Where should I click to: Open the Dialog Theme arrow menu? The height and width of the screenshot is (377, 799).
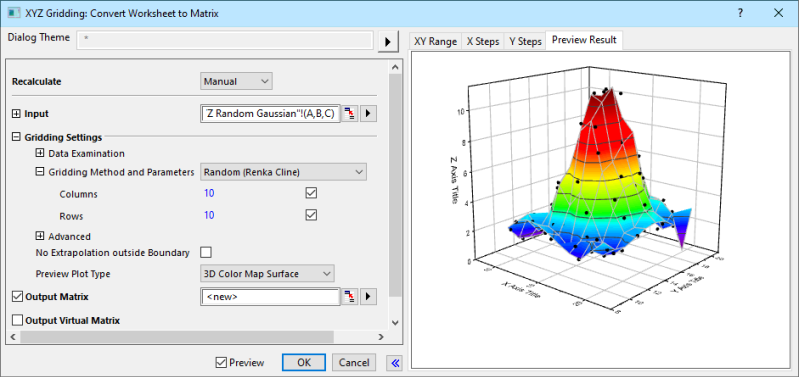pos(388,42)
